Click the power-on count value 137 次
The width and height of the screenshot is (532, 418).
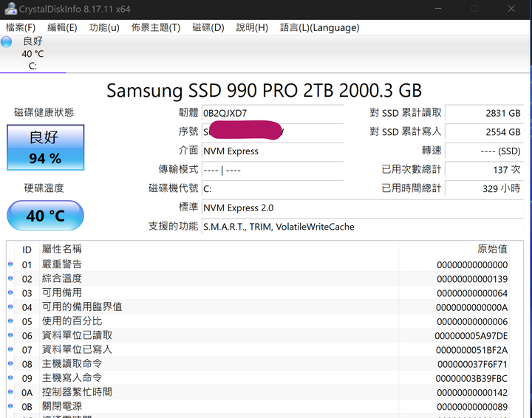(x=484, y=170)
